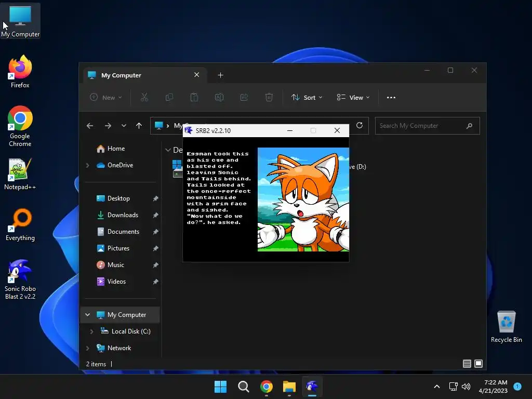The image size is (532, 399).
Task: Collapse the My Computer tree node
Action: [x=87, y=315]
